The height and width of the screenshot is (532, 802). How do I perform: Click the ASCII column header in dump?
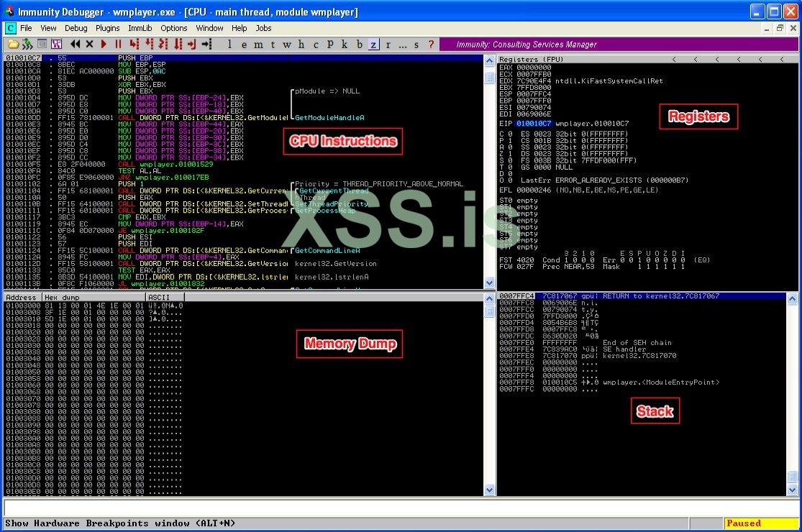(x=165, y=298)
